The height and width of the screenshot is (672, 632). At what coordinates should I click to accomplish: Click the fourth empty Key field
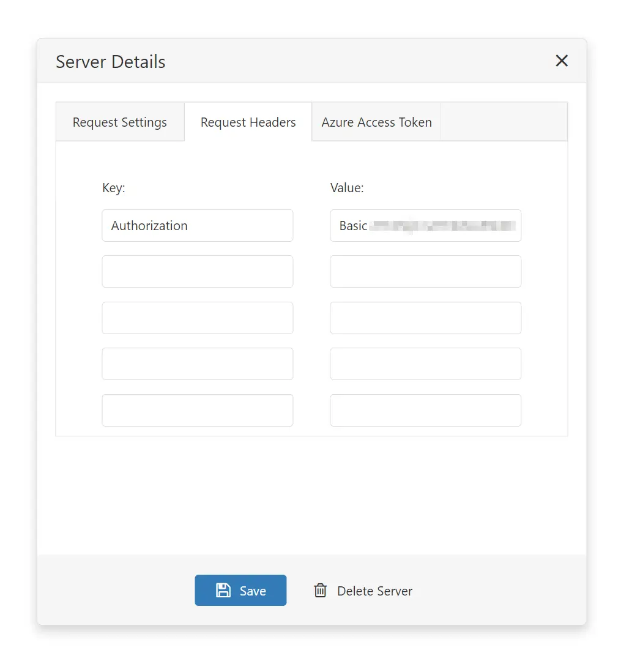(x=197, y=364)
